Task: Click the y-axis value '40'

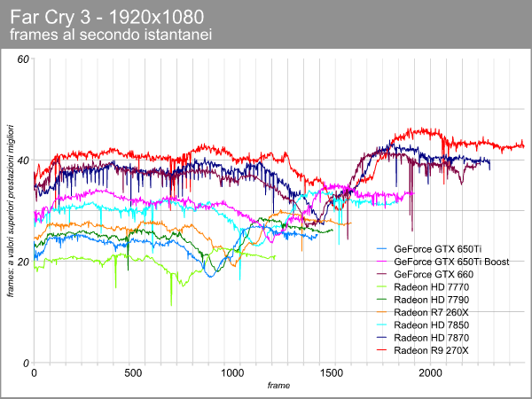Action: tap(23, 160)
